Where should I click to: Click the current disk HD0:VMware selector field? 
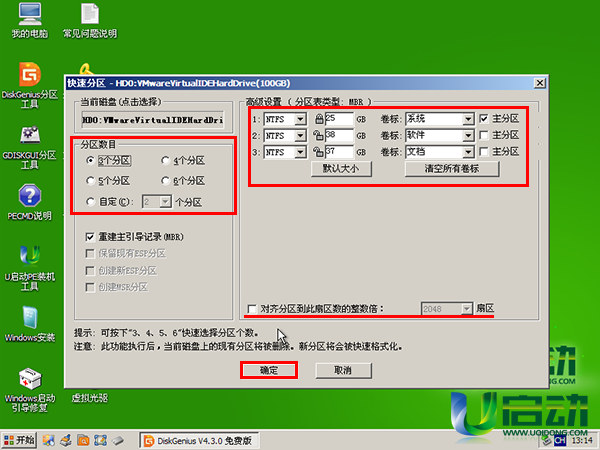tap(153, 120)
